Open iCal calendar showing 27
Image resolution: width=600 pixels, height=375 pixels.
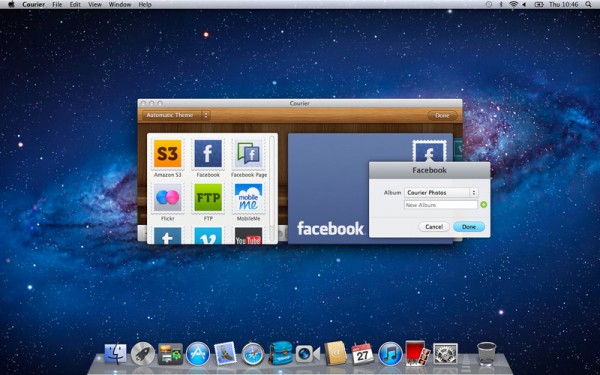click(363, 353)
